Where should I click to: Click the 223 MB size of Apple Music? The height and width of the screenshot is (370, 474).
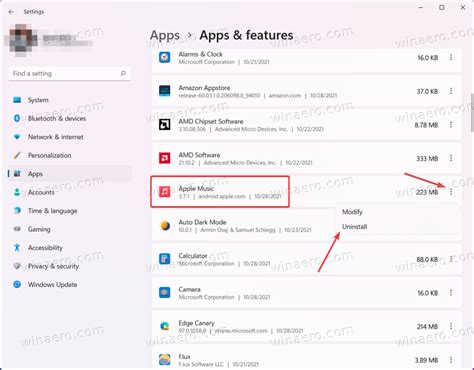point(427,192)
